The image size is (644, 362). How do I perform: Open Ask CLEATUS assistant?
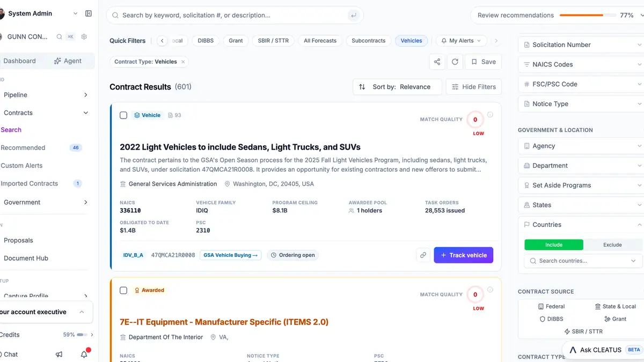pyautogui.click(x=604, y=350)
